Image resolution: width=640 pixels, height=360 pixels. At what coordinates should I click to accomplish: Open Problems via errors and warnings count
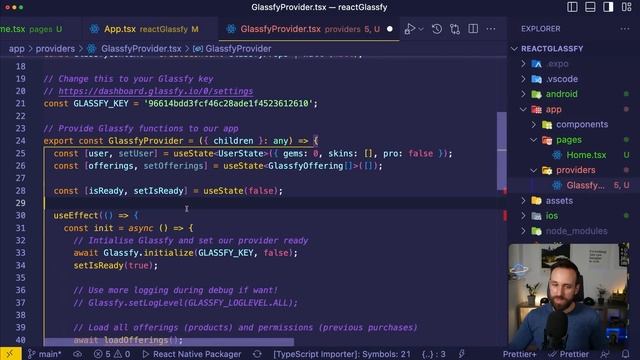[112, 354]
